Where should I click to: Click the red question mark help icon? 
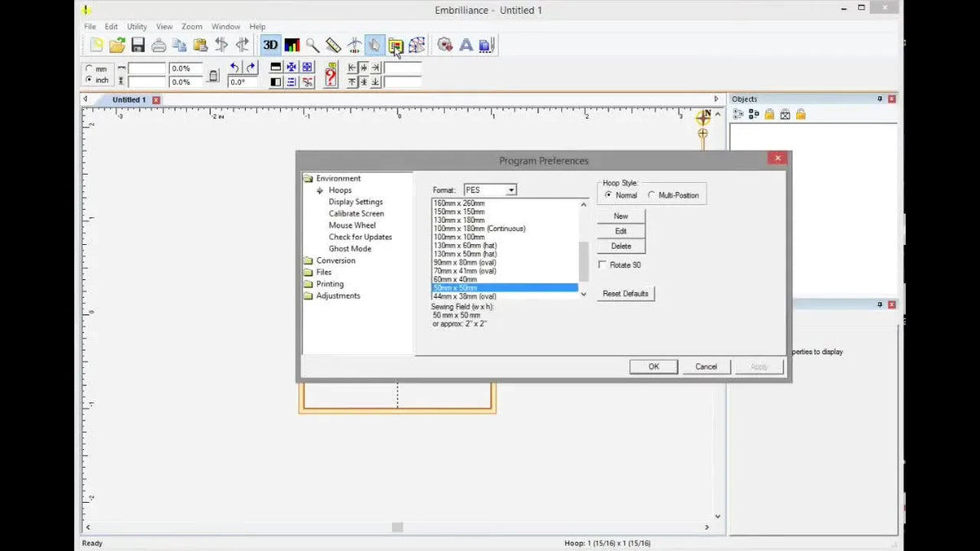(330, 76)
